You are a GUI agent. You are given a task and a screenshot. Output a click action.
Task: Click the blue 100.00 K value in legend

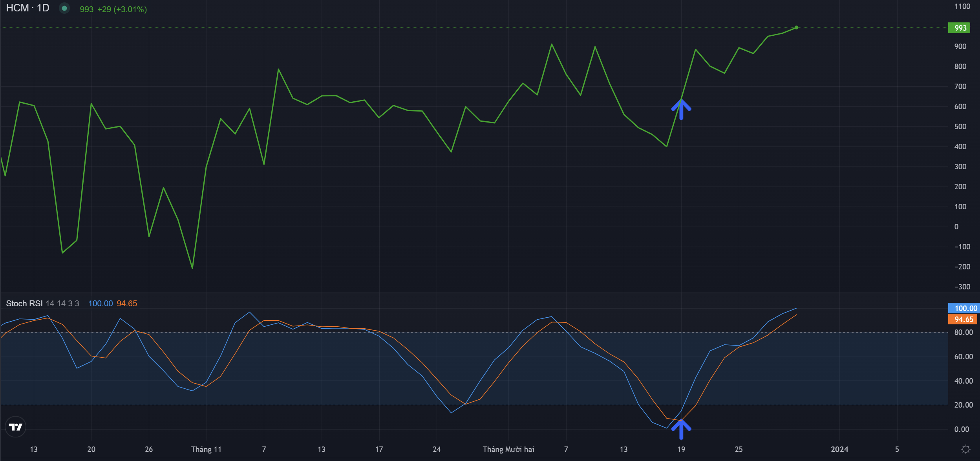[x=101, y=304]
